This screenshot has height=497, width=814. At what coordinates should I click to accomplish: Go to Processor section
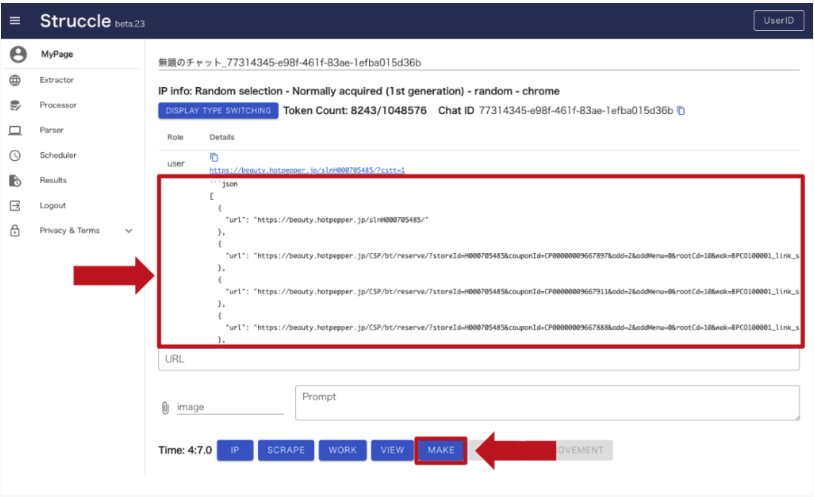(58, 105)
